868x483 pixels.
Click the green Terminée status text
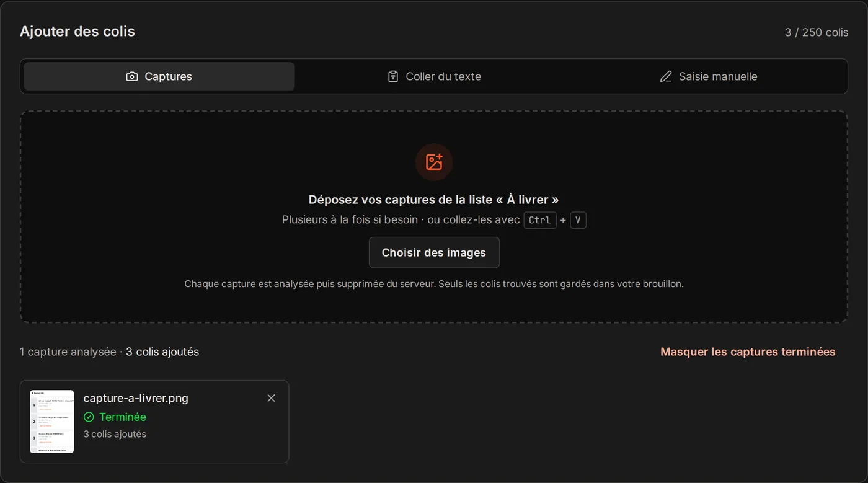[123, 417]
